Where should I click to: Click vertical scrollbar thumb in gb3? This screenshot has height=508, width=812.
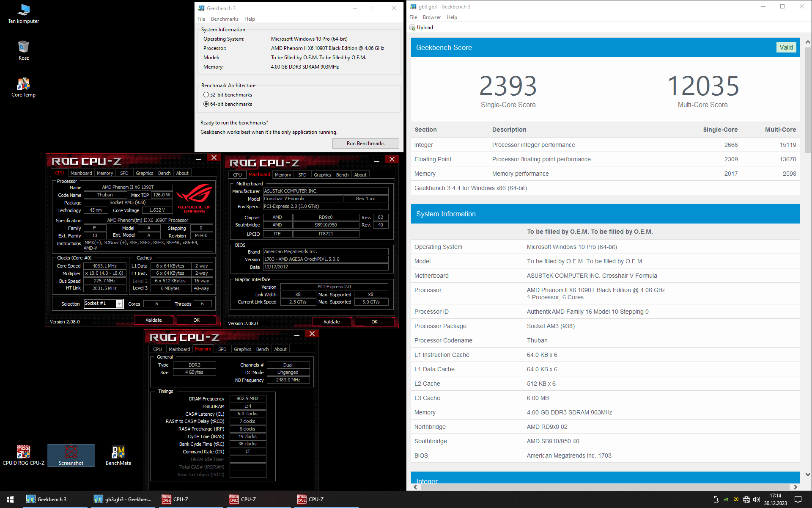pos(808,100)
